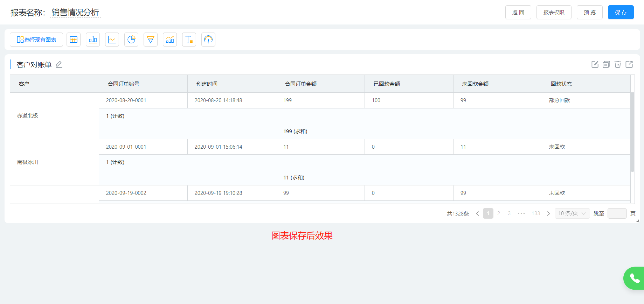The width and height of the screenshot is (644, 304).
Task: Click the 回款状态 column header
Action: pyautogui.click(x=586, y=84)
